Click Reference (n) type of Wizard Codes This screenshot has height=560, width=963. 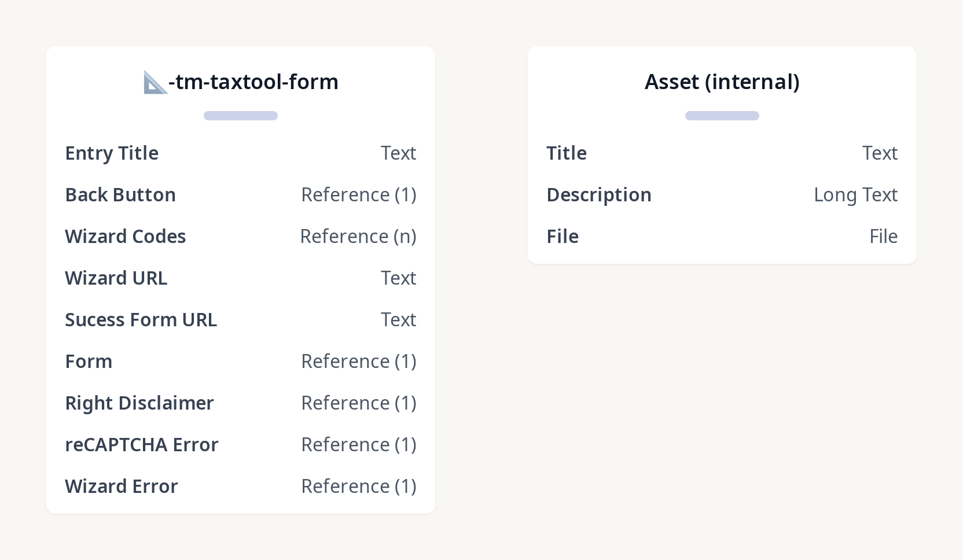pos(358,237)
